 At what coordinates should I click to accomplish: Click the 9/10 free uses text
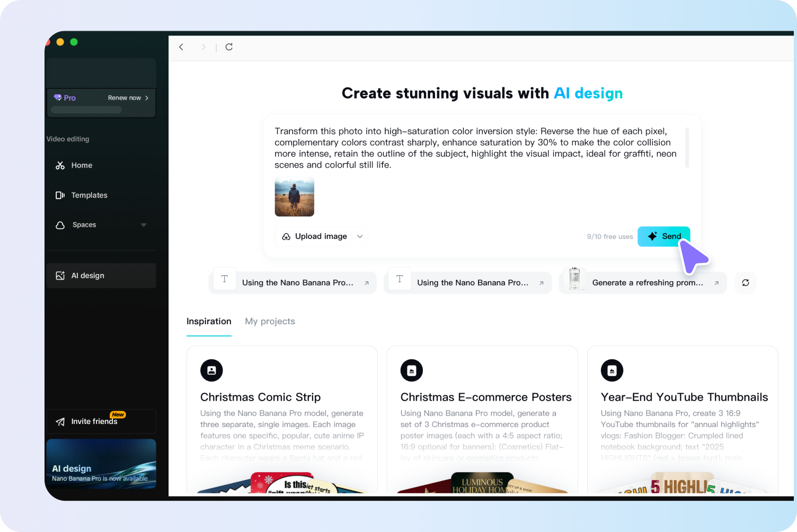610,237
